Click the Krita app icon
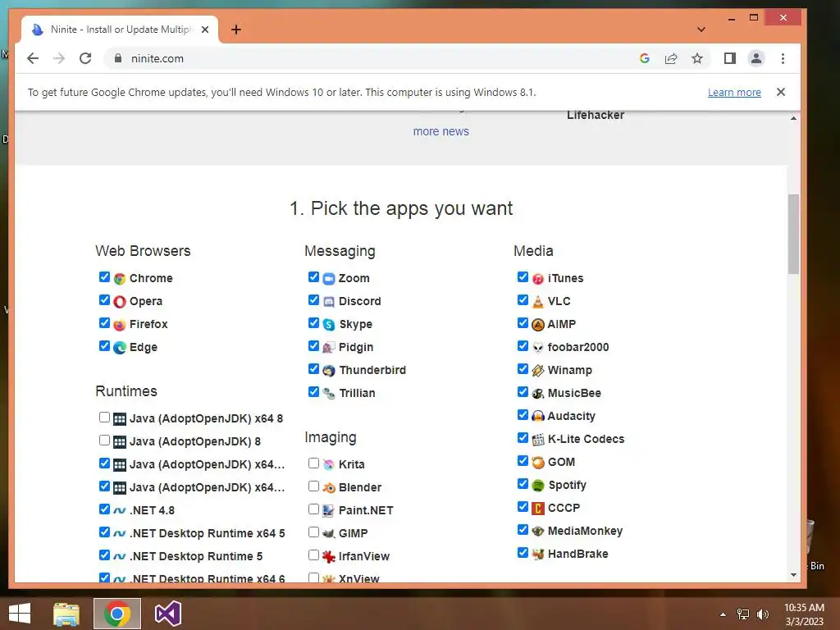 coord(328,464)
